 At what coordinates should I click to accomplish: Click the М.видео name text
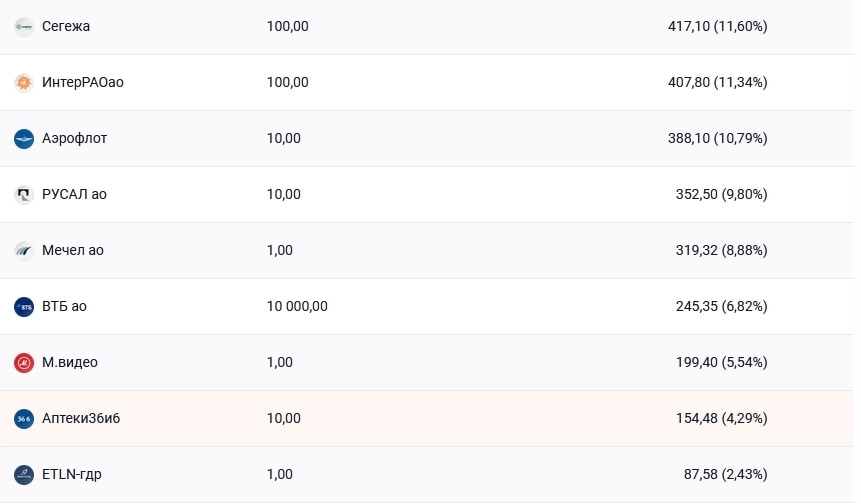click(x=70, y=362)
